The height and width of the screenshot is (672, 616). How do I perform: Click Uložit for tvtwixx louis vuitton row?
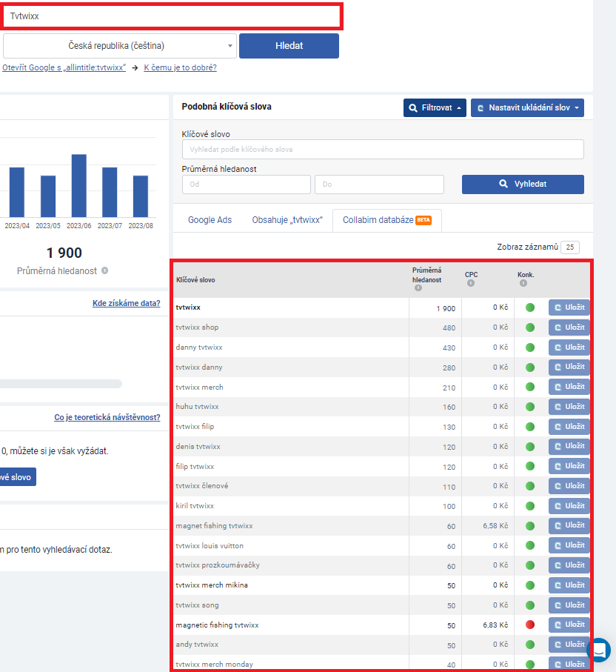pos(569,545)
